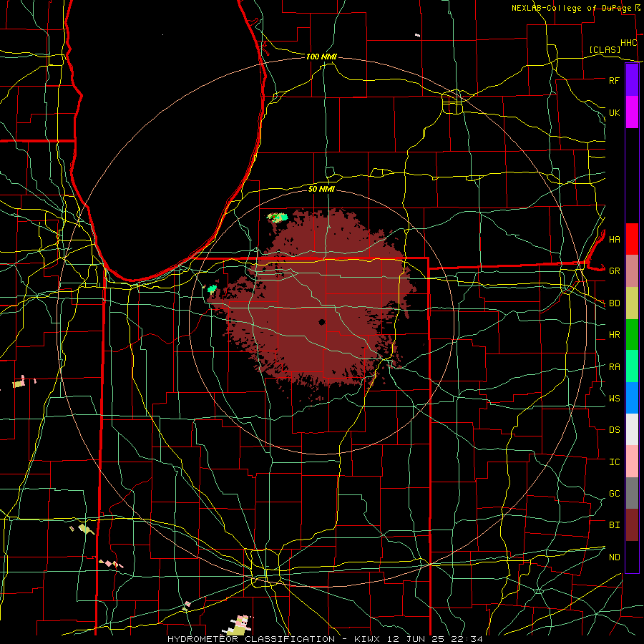Click the 'IC' legend label
Screen dimensions: 644x644
coord(614,462)
